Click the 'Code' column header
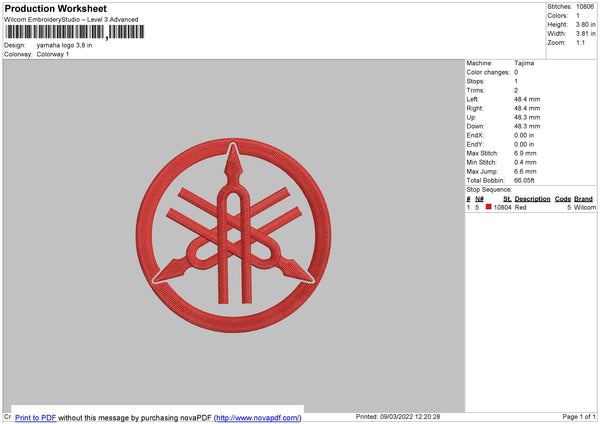 coord(563,199)
